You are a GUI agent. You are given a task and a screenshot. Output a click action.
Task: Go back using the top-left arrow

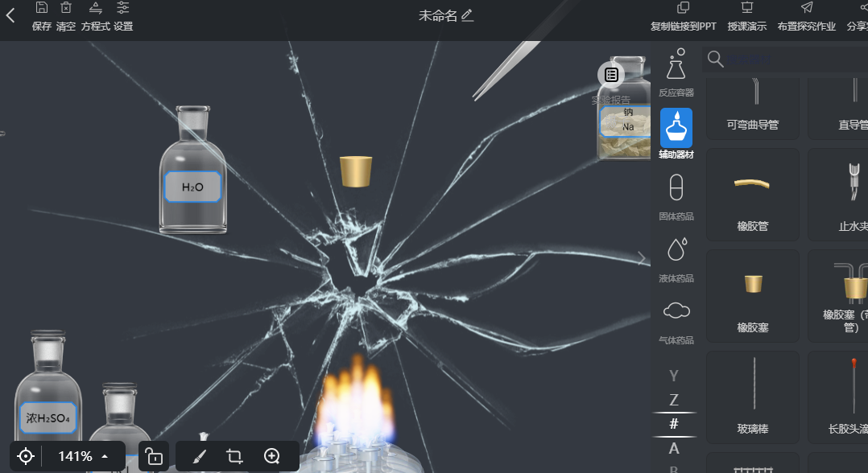coord(10,15)
